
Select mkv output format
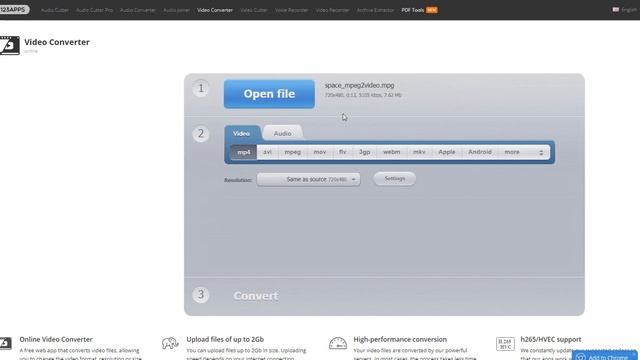click(419, 152)
